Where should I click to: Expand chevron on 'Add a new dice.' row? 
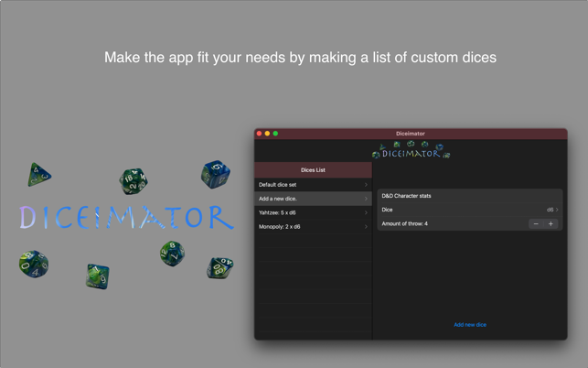(x=366, y=199)
